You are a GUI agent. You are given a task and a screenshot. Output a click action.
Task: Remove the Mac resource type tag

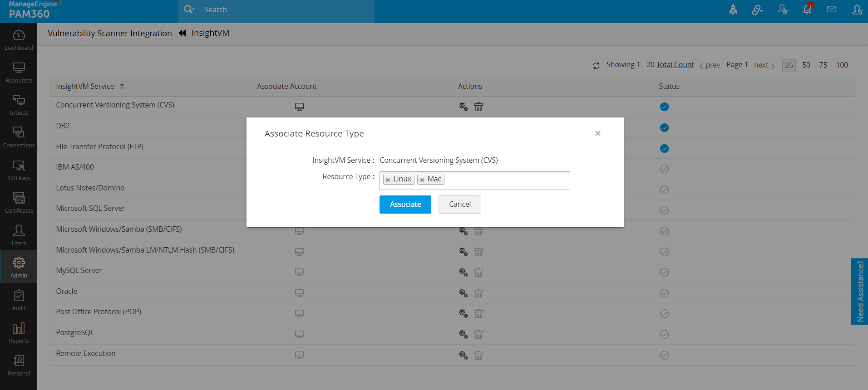[422, 180]
